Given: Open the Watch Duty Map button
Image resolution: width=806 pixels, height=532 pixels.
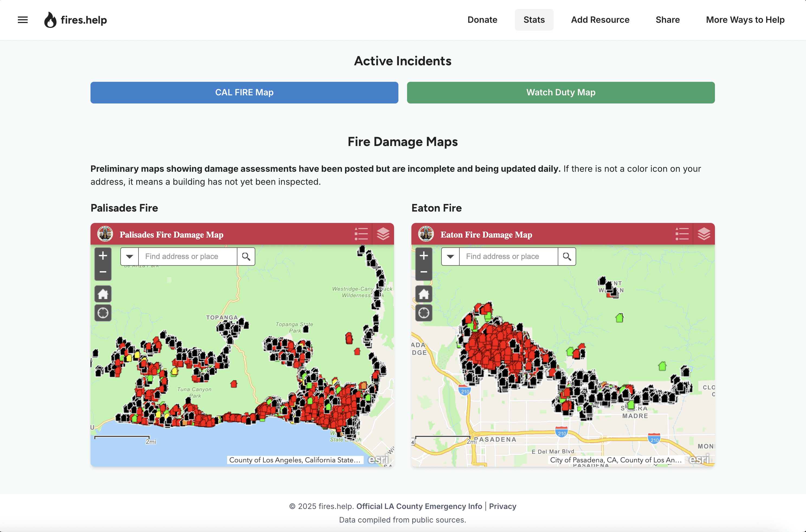Looking at the screenshot, I should (561, 92).
